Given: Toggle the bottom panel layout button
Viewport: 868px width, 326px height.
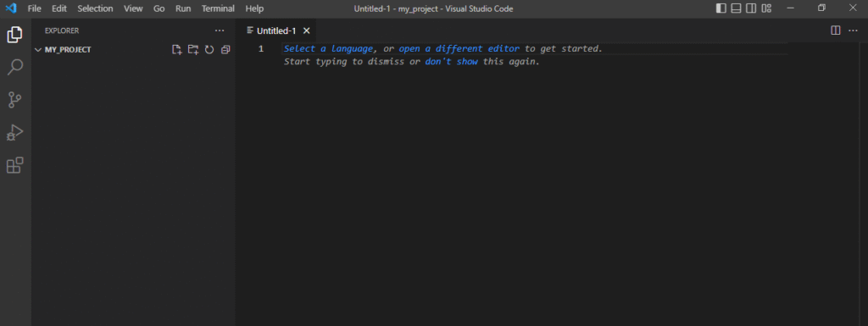Looking at the screenshot, I should [x=736, y=8].
